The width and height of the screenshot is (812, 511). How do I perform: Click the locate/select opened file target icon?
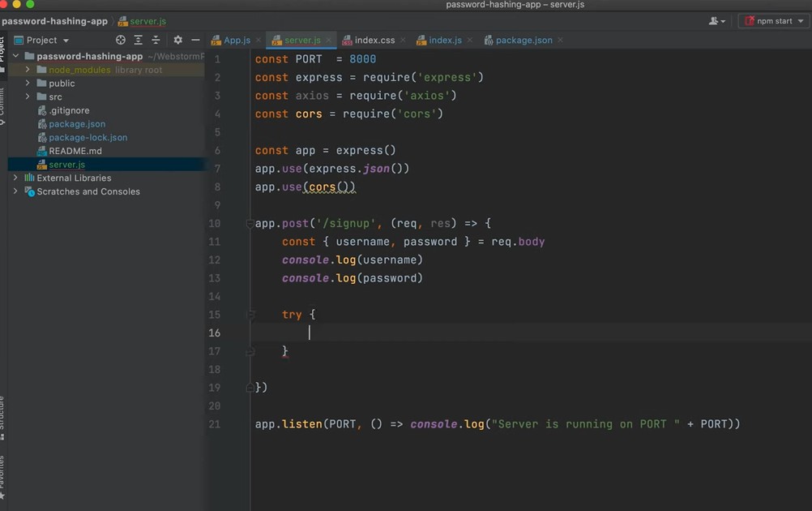[121, 40]
